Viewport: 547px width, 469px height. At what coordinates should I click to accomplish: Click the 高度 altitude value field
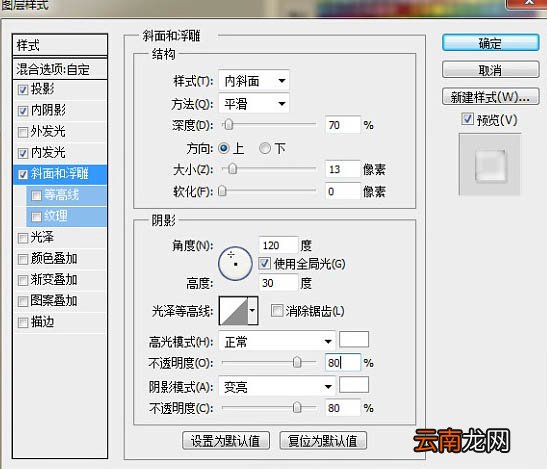click(x=279, y=283)
